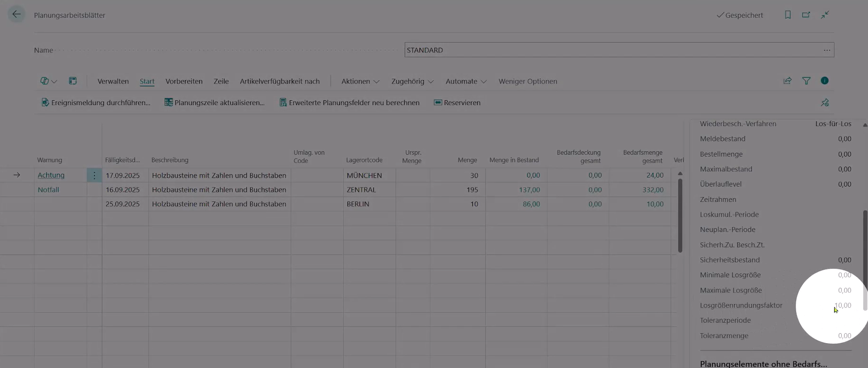Click Planungszeile aktualisieren button
This screenshot has width=868, height=368.
click(214, 103)
